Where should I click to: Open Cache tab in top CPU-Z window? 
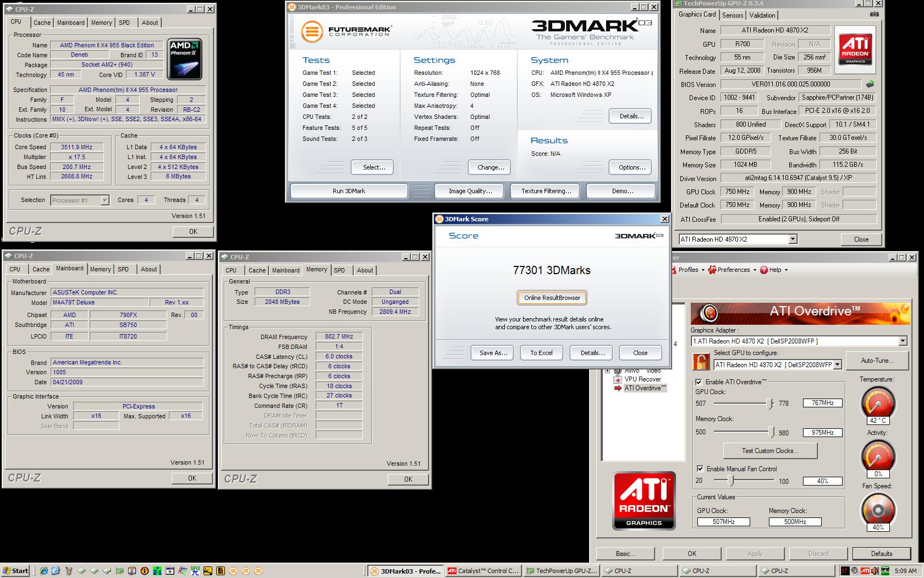[42, 23]
